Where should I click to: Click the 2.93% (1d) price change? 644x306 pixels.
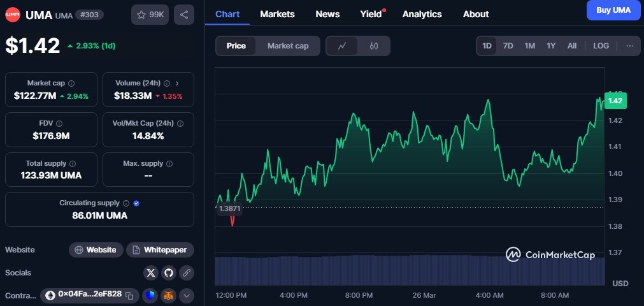(91, 46)
